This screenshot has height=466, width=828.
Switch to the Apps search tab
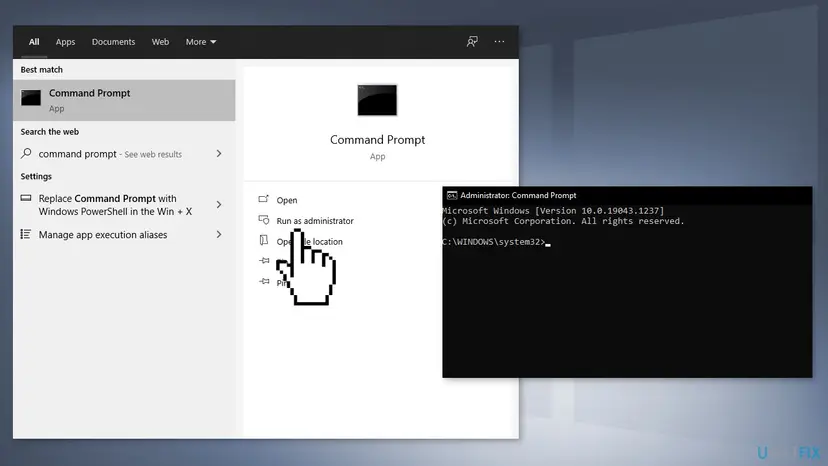[x=65, y=42]
